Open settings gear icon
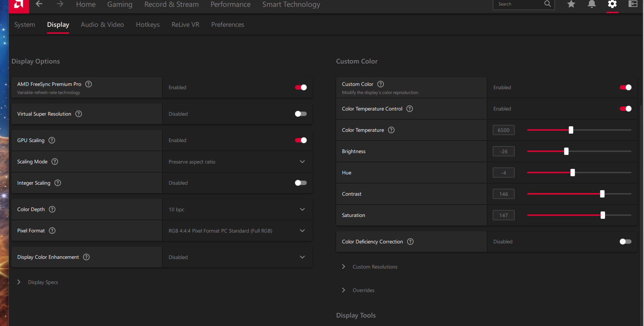This screenshot has height=326, width=644. tap(612, 4)
